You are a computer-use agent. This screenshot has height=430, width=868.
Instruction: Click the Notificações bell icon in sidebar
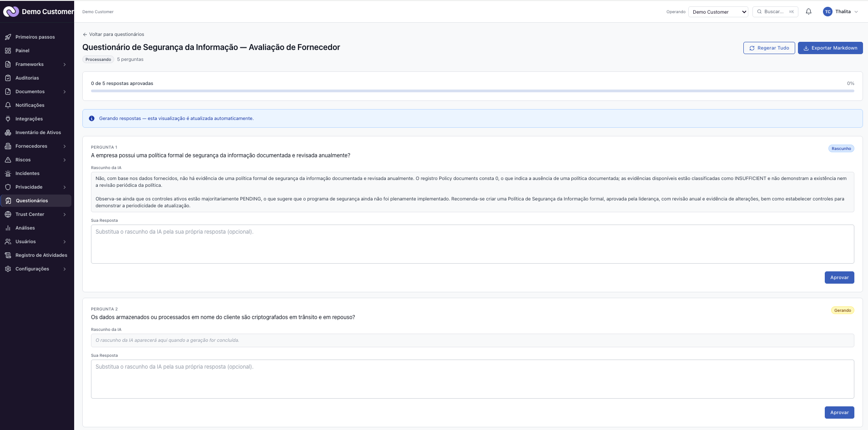[8, 105]
